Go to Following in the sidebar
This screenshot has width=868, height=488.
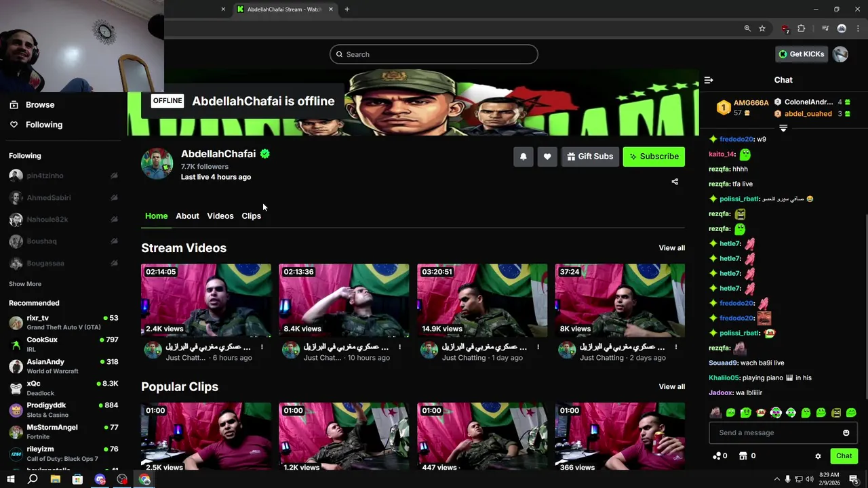(44, 125)
